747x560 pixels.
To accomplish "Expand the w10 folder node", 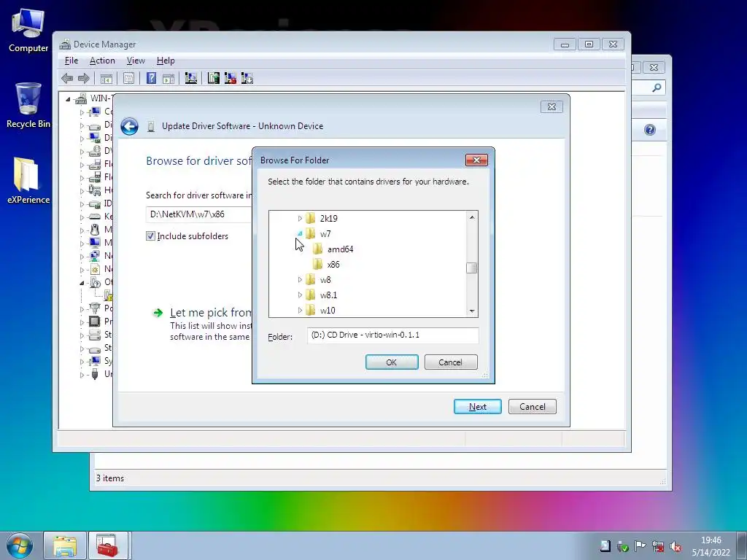I will (x=300, y=311).
